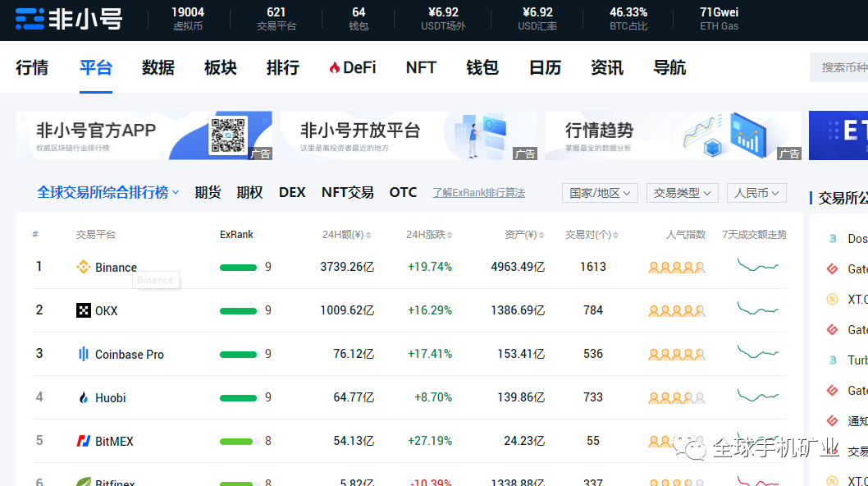This screenshot has height=486, width=868.
Task: Click the Huobi exchange icon
Action: pos(83,397)
